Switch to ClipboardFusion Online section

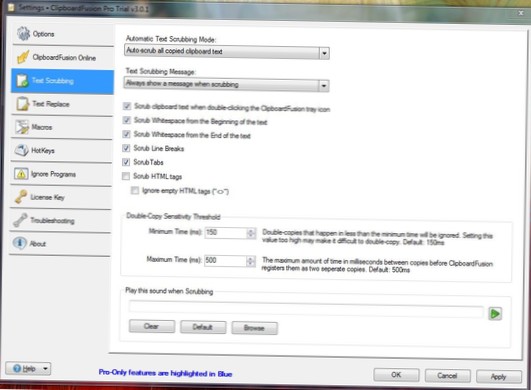point(63,57)
